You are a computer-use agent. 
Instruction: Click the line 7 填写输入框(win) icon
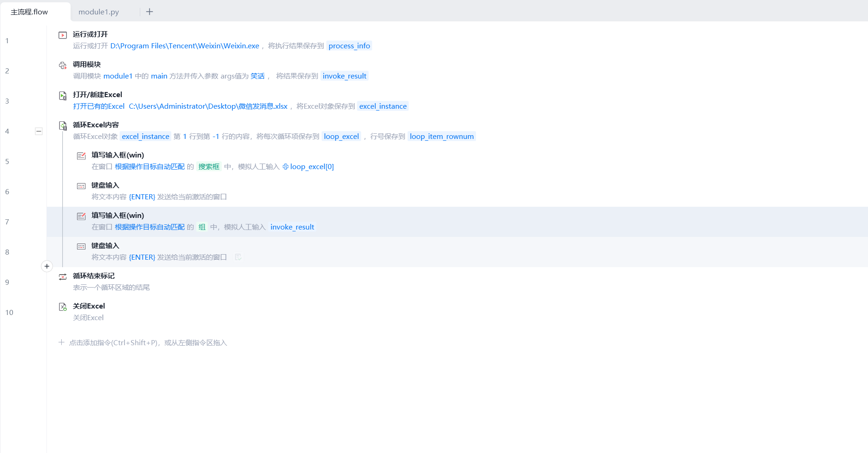coord(81,216)
